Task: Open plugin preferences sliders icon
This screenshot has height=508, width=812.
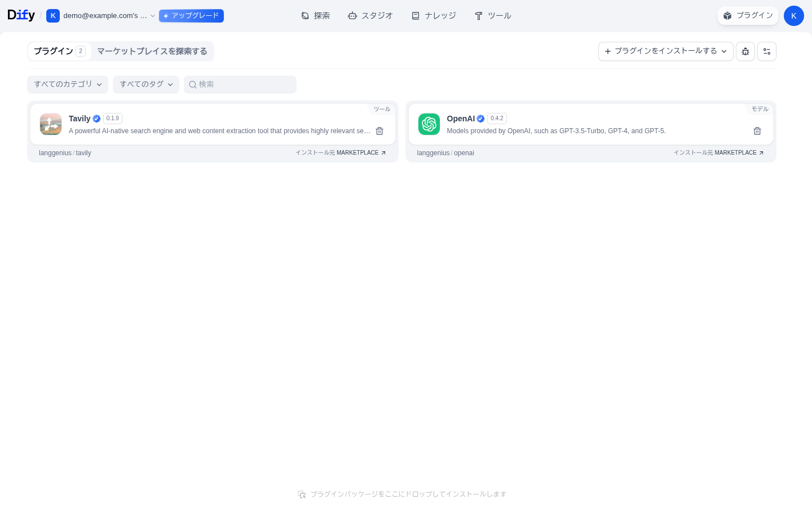Action: coord(767,51)
